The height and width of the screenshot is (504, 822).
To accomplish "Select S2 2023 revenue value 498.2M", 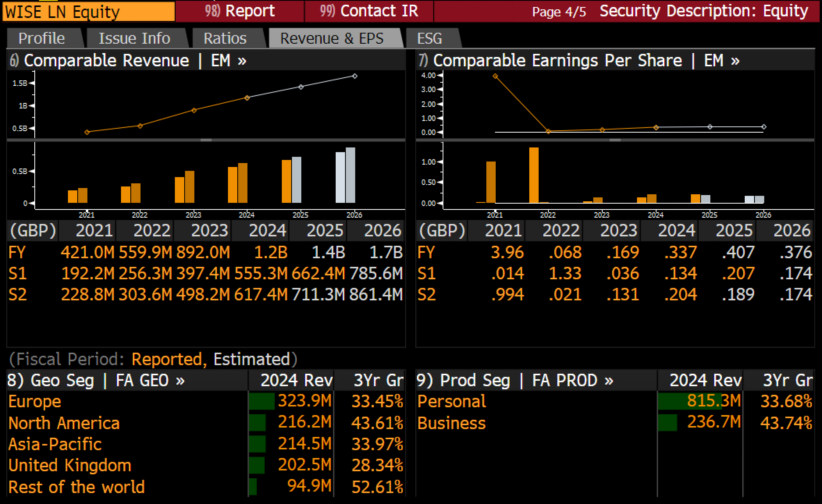I will coord(203,295).
